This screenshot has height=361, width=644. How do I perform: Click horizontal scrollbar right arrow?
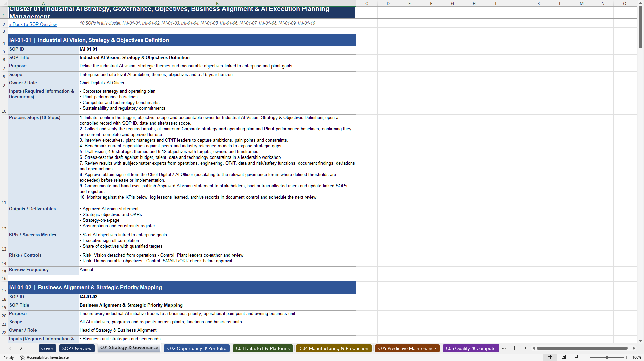click(634, 348)
